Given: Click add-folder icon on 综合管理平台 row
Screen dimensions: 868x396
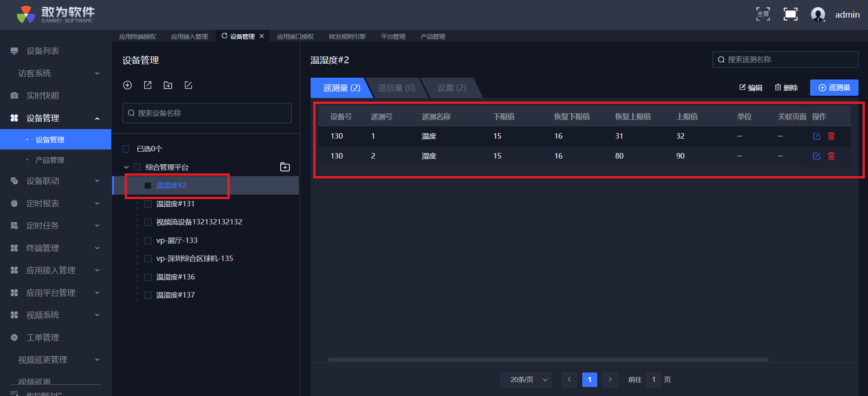Looking at the screenshot, I should 285,167.
